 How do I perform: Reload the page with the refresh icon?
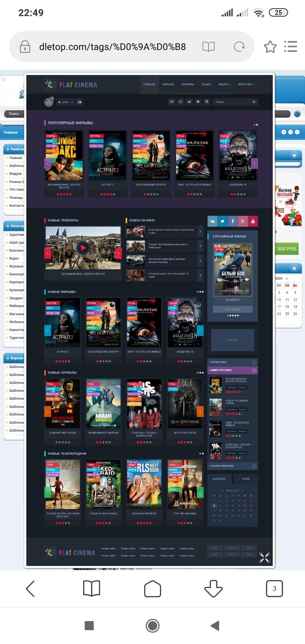tap(239, 47)
